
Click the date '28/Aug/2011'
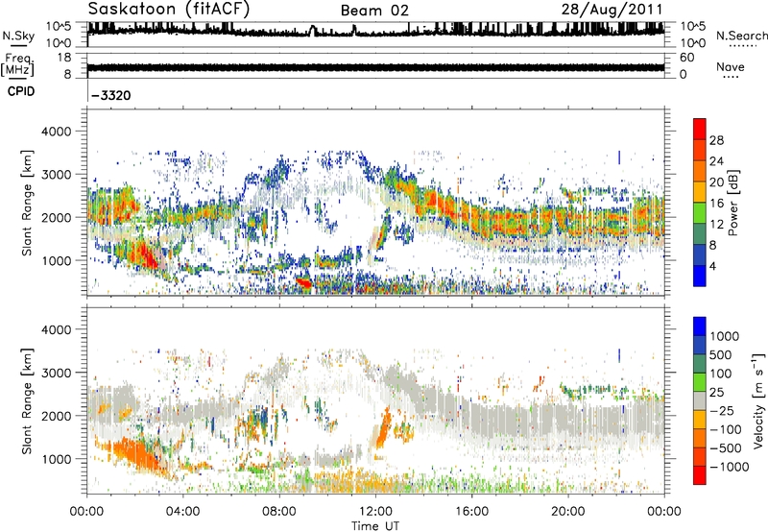612,10
